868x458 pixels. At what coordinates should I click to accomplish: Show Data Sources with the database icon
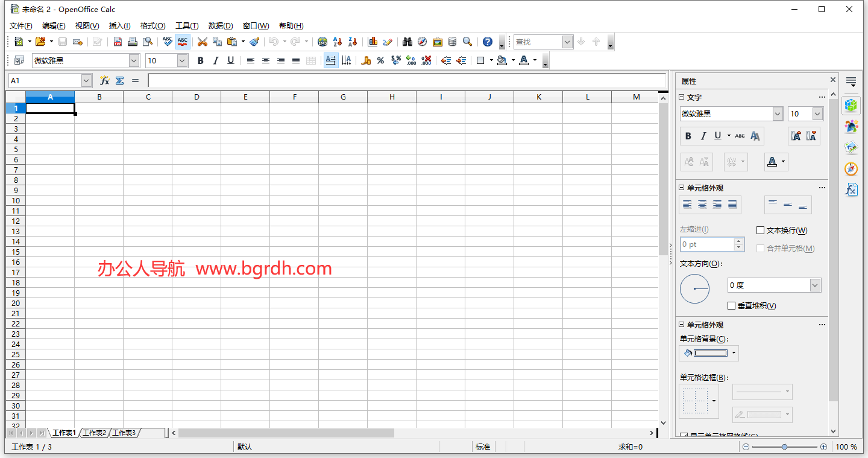(x=452, y=42)
